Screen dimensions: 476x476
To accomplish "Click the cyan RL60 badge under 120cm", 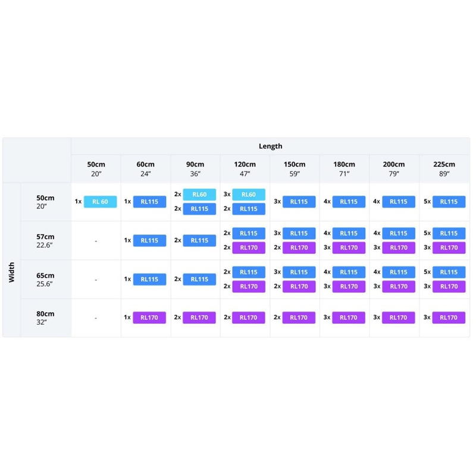I will tap(249, 195).
